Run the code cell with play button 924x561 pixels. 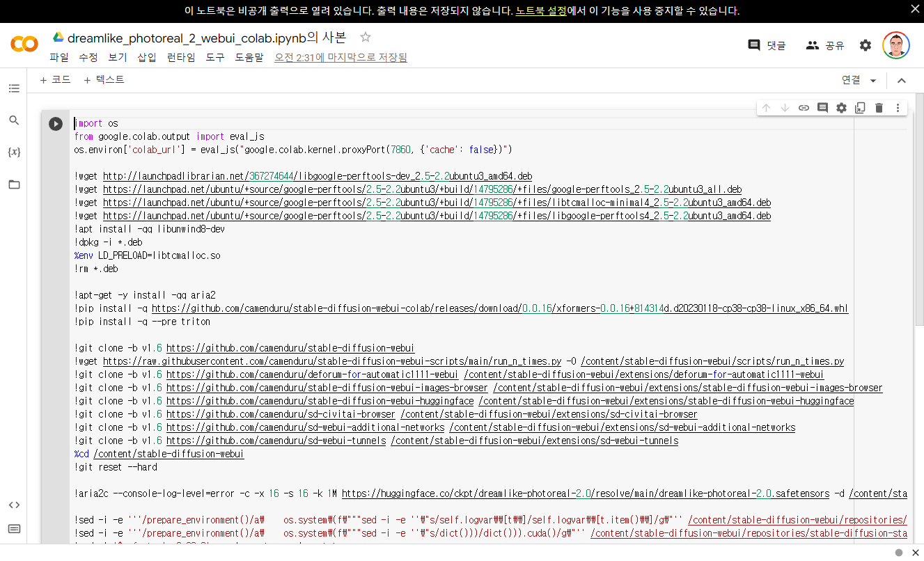tap(56, 124)
